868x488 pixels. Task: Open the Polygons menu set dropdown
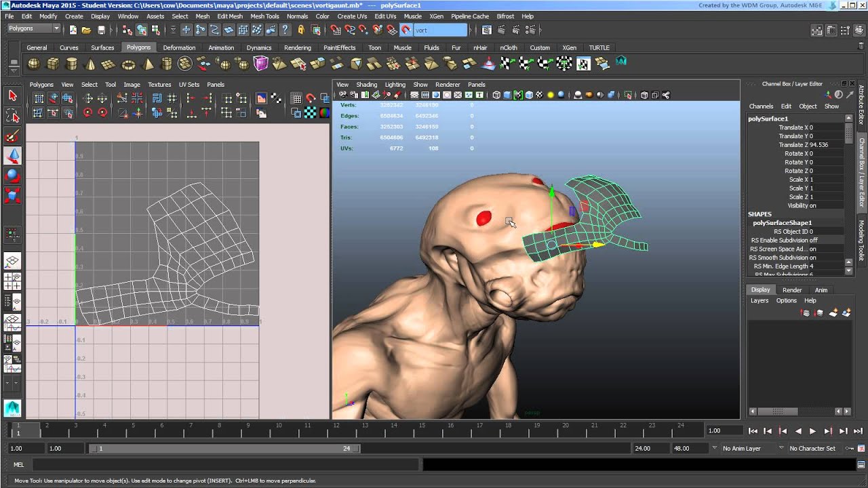(x=34, y=29)
